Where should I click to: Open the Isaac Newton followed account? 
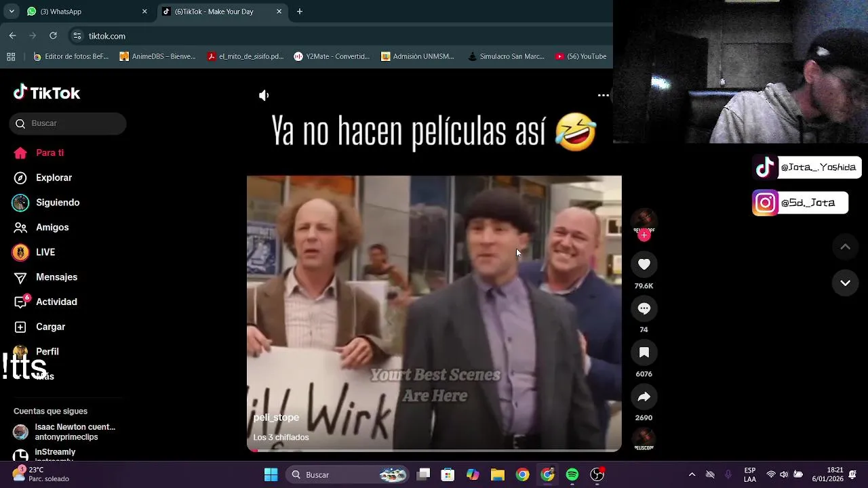[65, 432]
